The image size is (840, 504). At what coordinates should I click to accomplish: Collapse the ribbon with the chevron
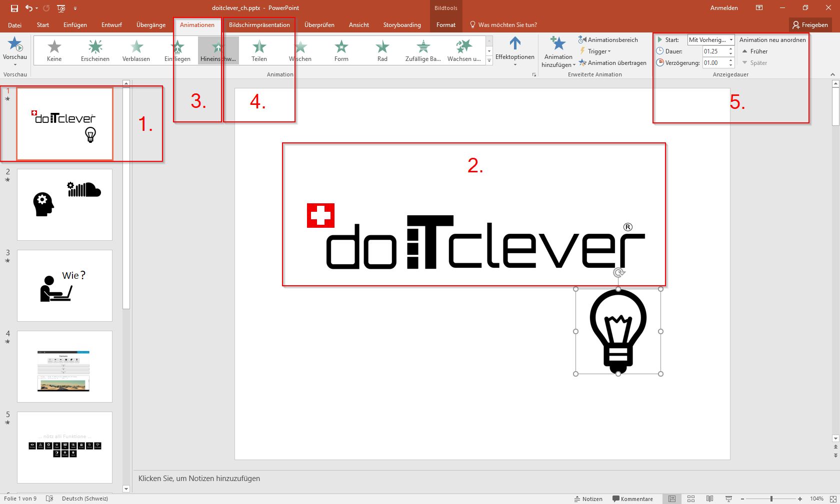tap(832, 74)
